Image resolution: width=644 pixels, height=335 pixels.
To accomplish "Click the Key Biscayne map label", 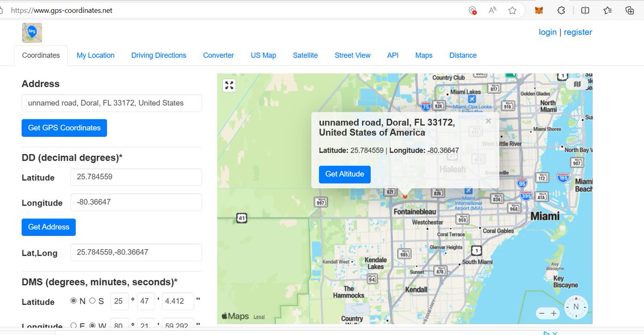I will coord(566,282).
